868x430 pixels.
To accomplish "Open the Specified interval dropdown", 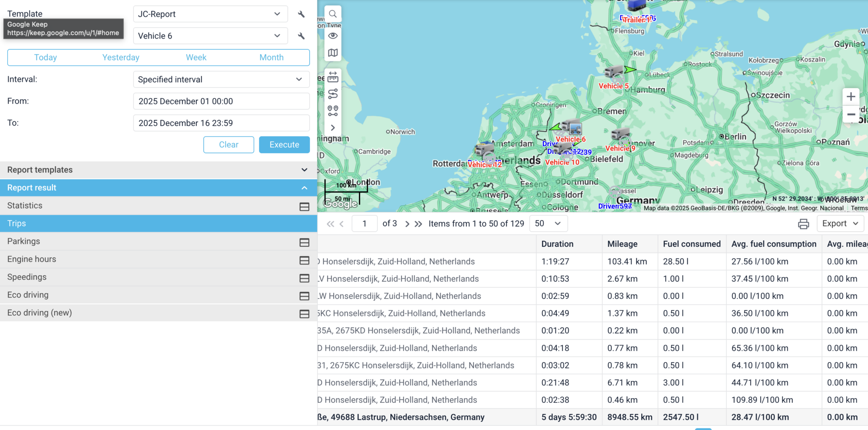I will [221, 79].
